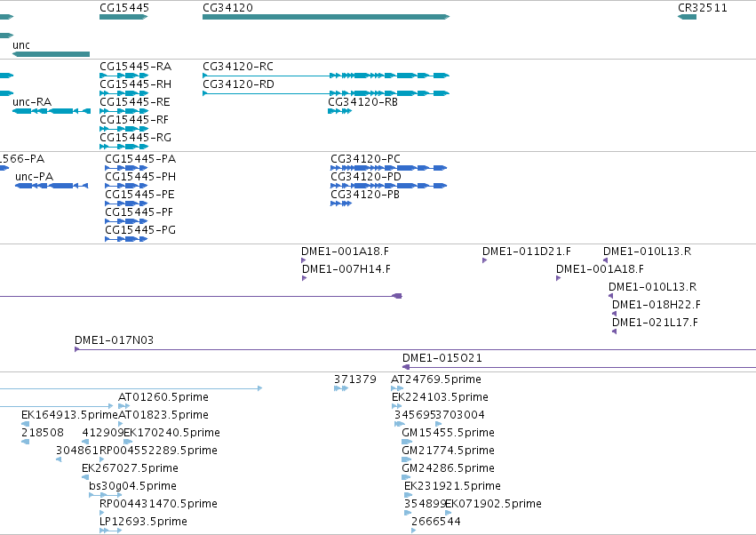
Task: Select transcript CG15445-RH
Action: click(x=123, y=93)
